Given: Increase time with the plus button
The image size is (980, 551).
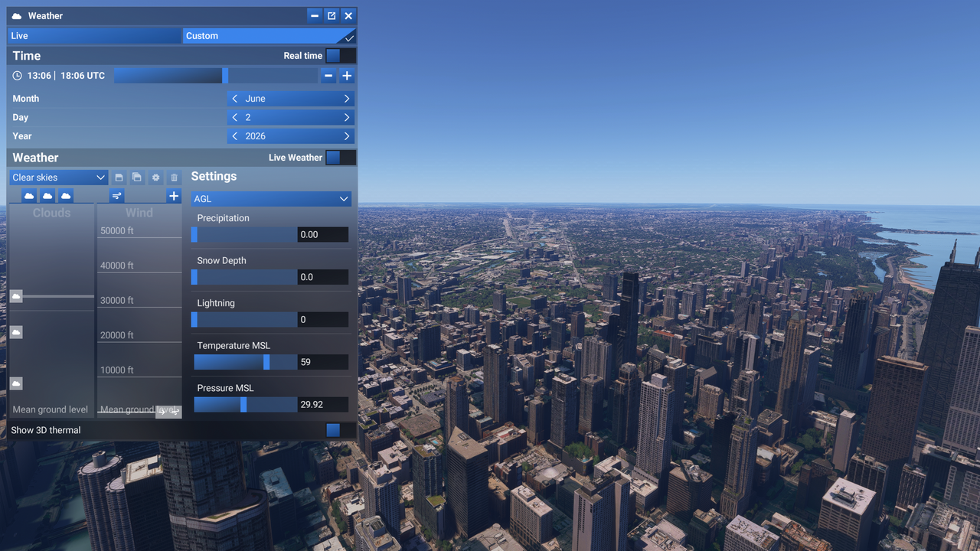Looking at the screenshot, I should tap(347, 76).
